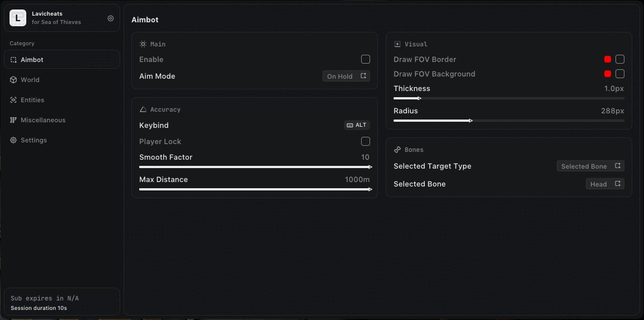644x320 pixels.
Task: Click the Bones section header icon
Action: (x=397, y=150)
